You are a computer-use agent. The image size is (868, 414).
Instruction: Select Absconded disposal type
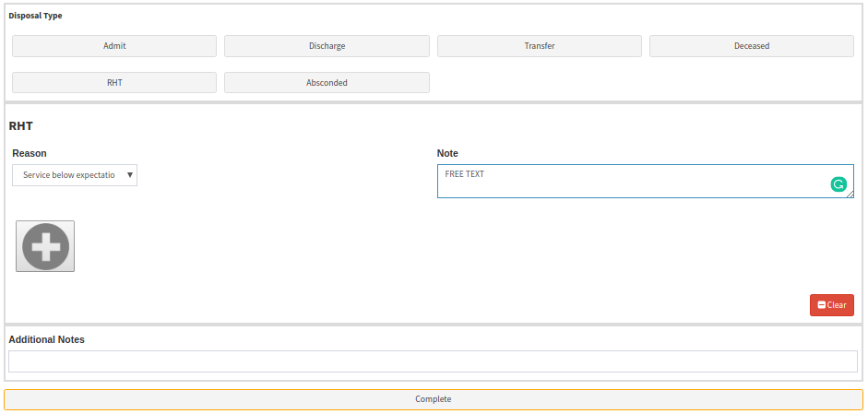point(327,83)
